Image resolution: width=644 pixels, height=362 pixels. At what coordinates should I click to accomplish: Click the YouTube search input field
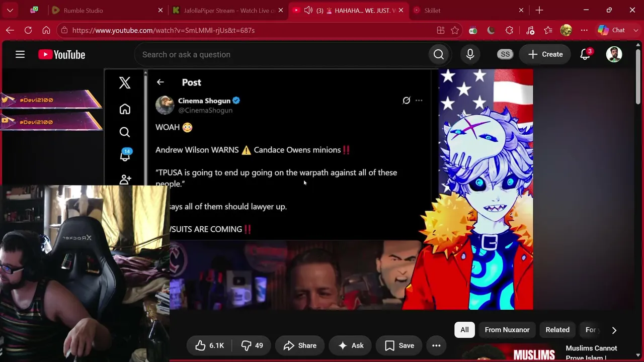[282, 54]
